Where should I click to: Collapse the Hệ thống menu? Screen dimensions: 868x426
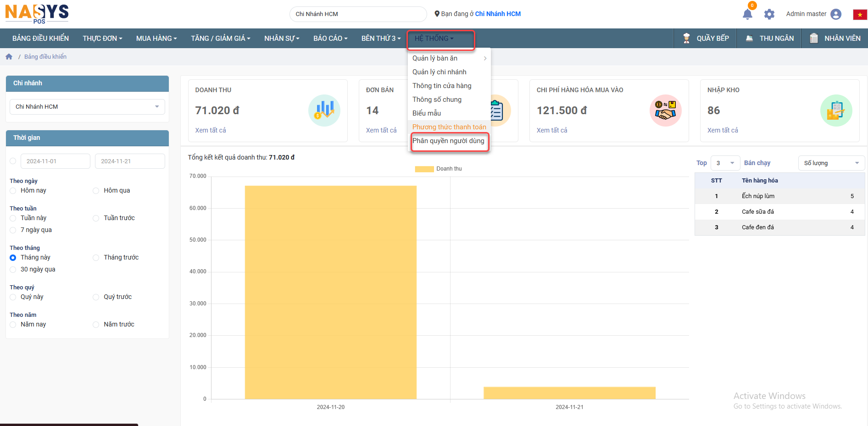434,39
